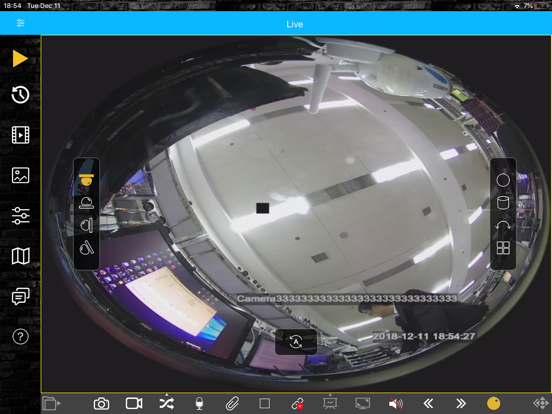Click the live fisheye camera video view
This screenshot has height=414, width=552.
(x=296, y=214)
